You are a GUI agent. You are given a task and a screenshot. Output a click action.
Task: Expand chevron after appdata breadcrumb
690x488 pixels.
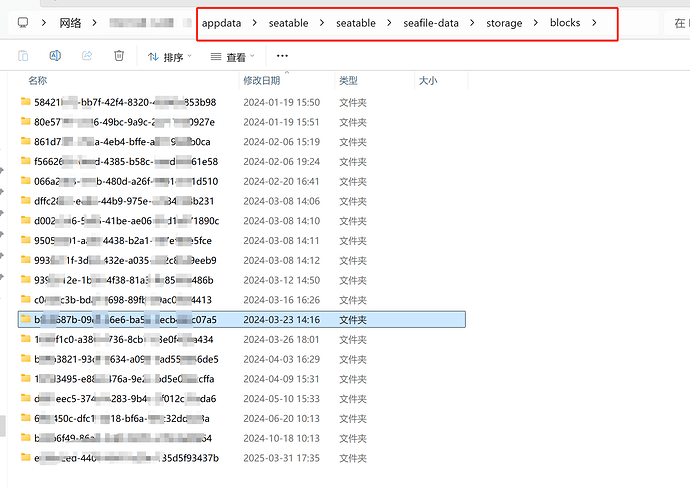coord(254,23)
